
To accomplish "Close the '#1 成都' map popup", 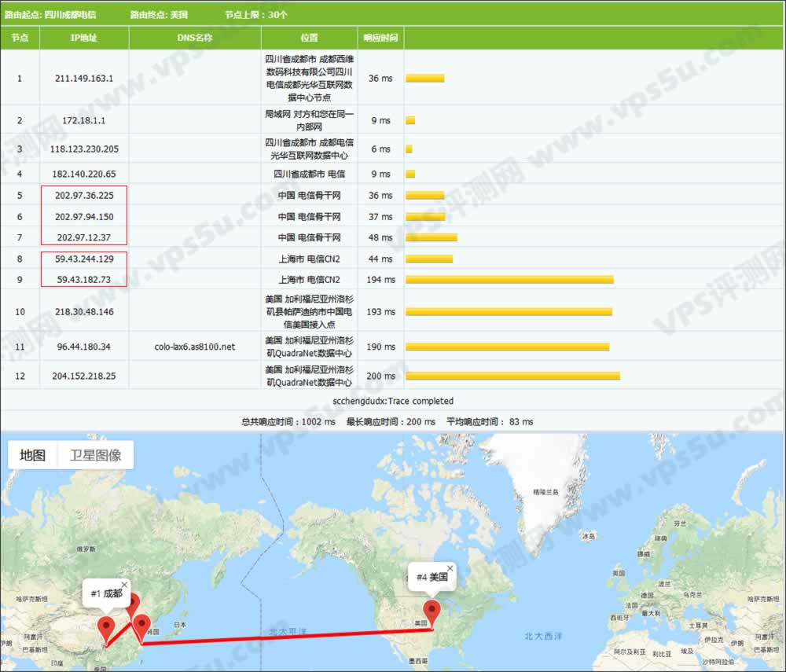I will [124, 585].
